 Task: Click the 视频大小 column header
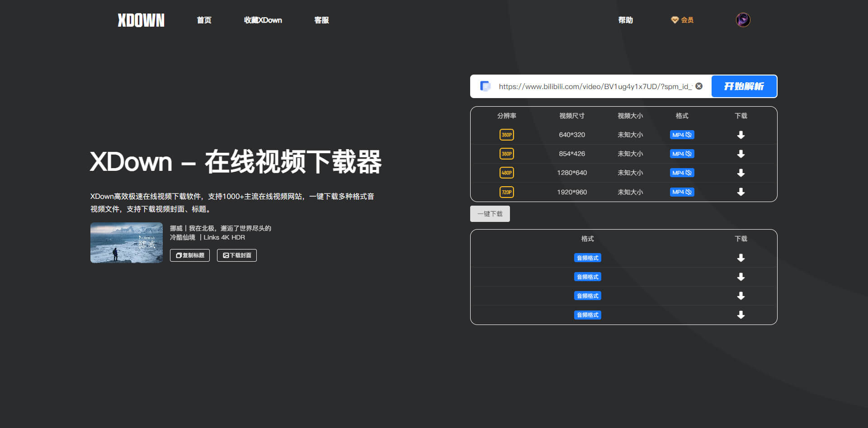(x=630, y=116)
